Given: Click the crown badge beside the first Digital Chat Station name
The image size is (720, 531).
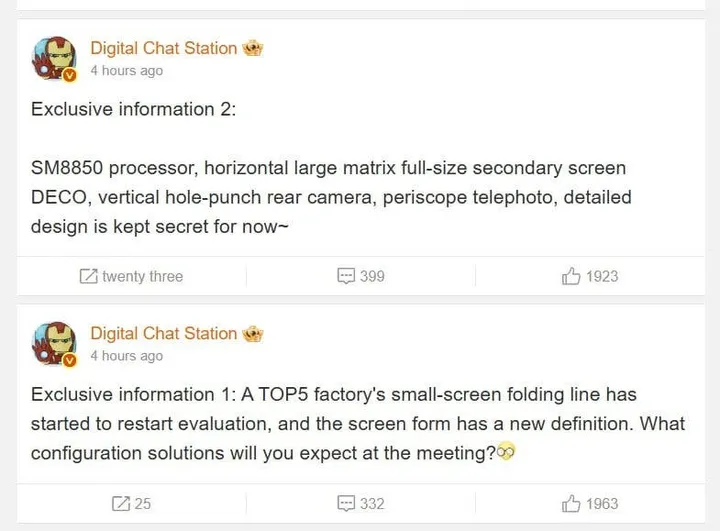Looking at the screenshot, I should coord(253,48).
